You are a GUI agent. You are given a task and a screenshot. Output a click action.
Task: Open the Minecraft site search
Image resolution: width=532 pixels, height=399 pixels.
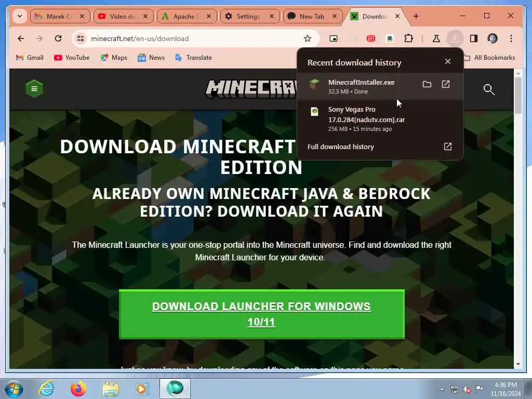point(488,89)
